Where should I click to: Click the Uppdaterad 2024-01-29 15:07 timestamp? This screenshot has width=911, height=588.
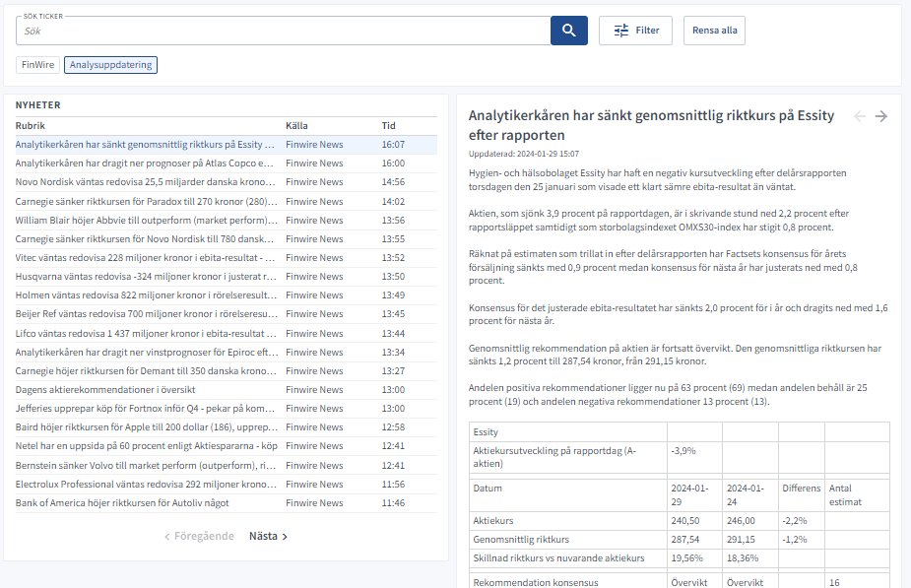tap(524, 154)
